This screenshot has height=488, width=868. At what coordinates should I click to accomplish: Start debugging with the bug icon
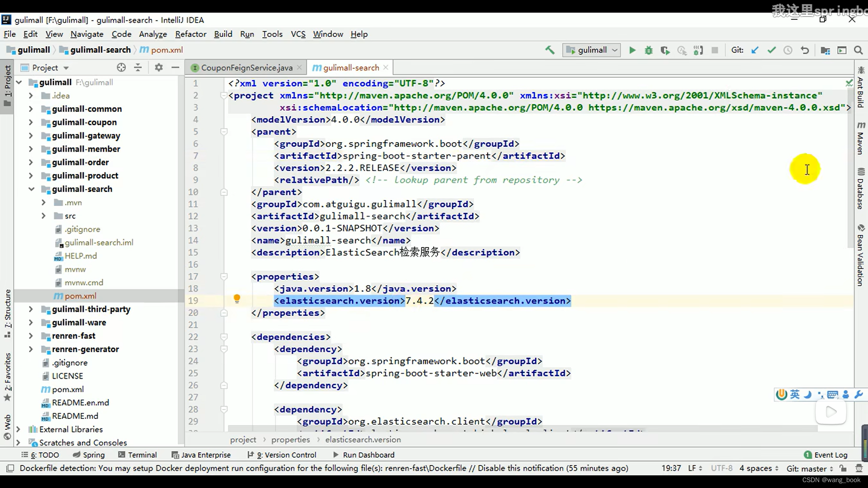coord(649,50)
